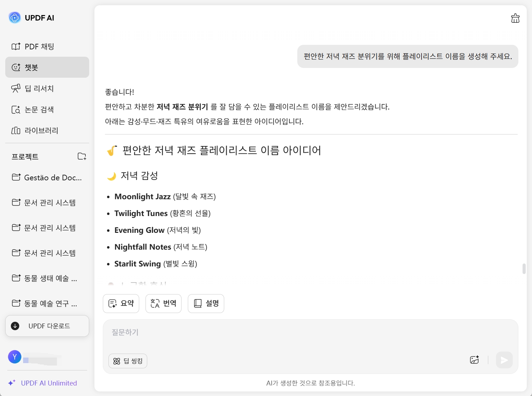Viewport: 532px width, 396px height.
Task: Open project 동물 생태 예술 ...
Action: tap(47, 278)
